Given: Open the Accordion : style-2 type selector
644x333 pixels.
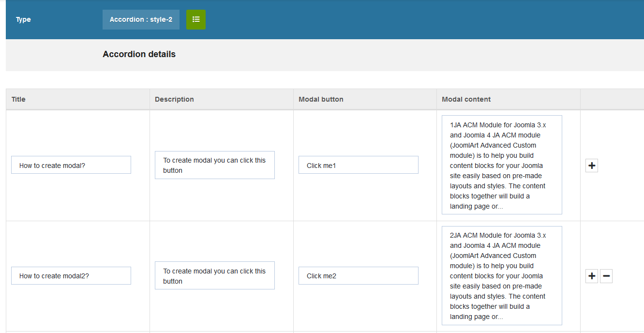Looking at the screenshot, I should click(141, 19).
